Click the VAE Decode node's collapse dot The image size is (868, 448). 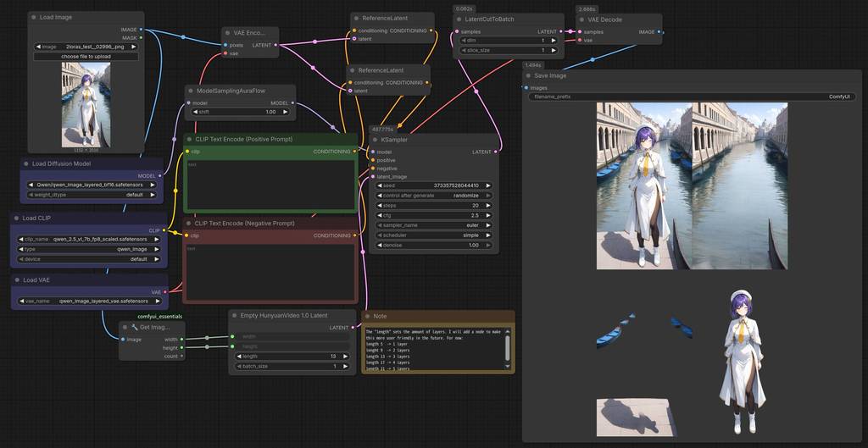click(581, 19)
